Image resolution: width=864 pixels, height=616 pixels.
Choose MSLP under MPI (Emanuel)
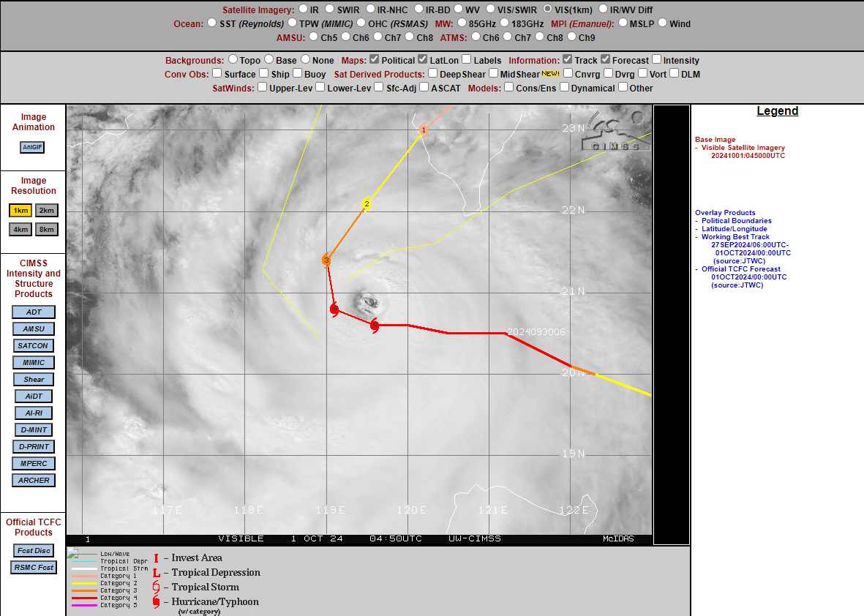[x=623, y=23]
